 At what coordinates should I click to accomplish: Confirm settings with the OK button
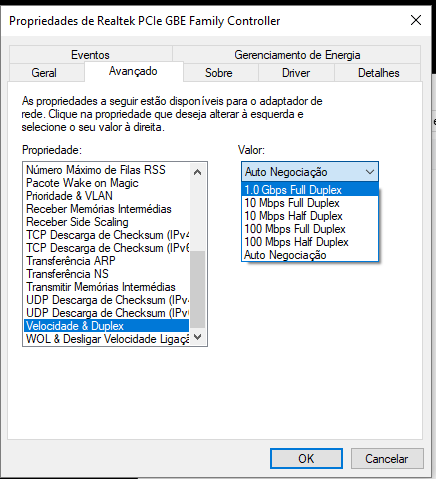pyautogui.click(x=306, y=459)
